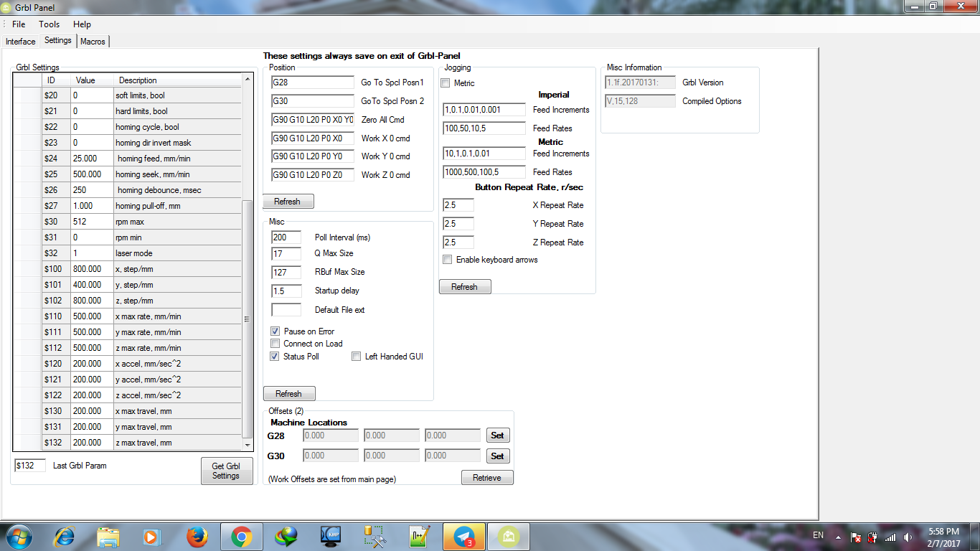Click the Work X 0 cmd field

click(313, 138)
